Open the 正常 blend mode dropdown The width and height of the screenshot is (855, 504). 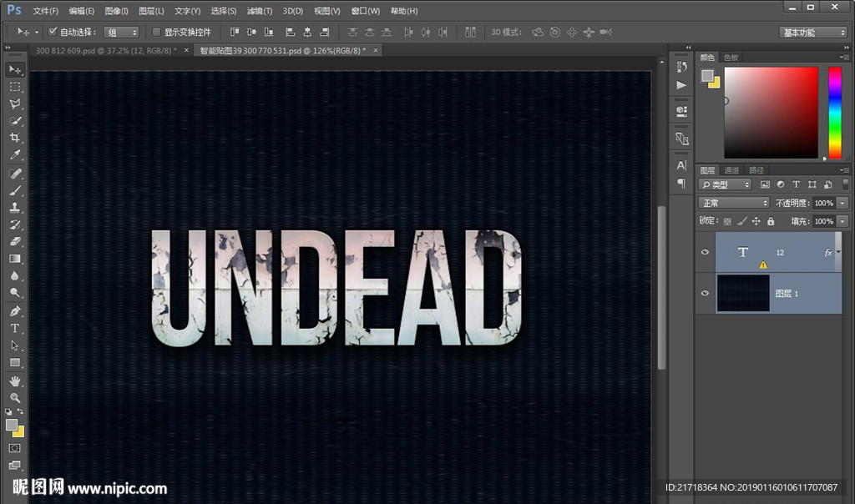pyautogui.click(x=734, y=203)
